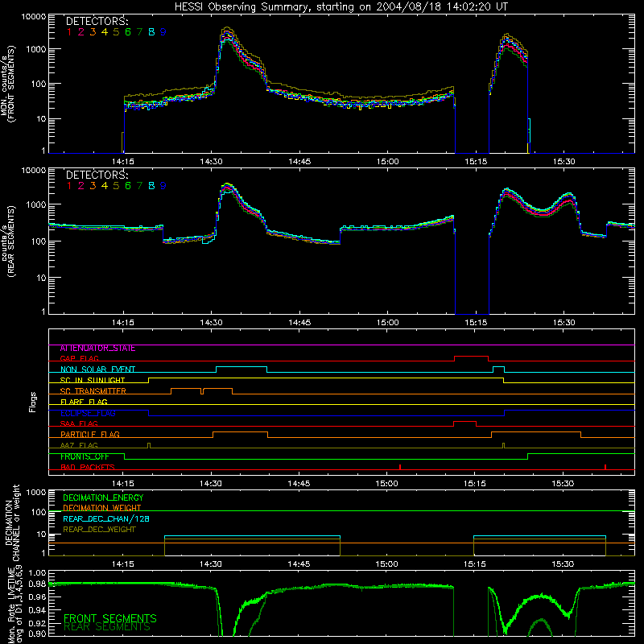644x644 pixels.
Task: Select the DECIMATION_ENERGY legend entry
Action: 103,497
